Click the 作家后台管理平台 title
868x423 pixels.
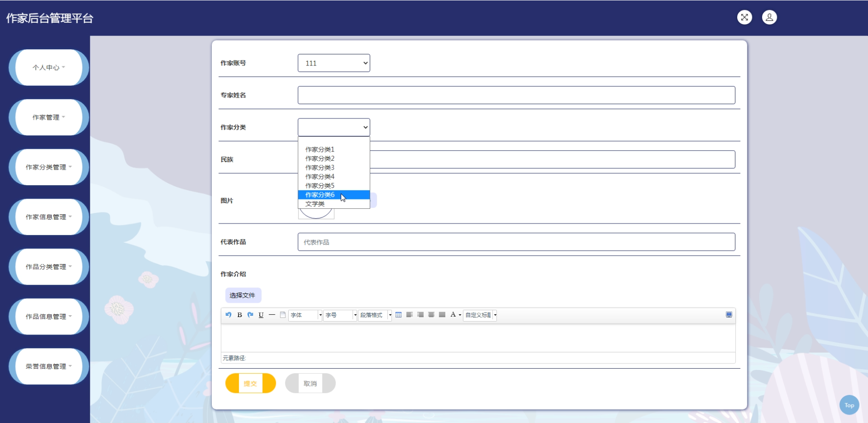pyautogui.click(x=50, y=18)
